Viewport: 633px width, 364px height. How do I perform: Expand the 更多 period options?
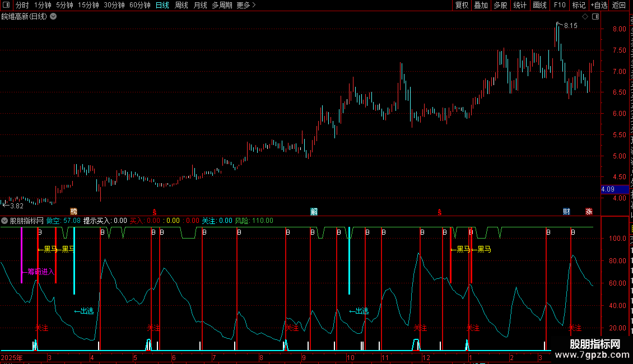coord(246,5)
